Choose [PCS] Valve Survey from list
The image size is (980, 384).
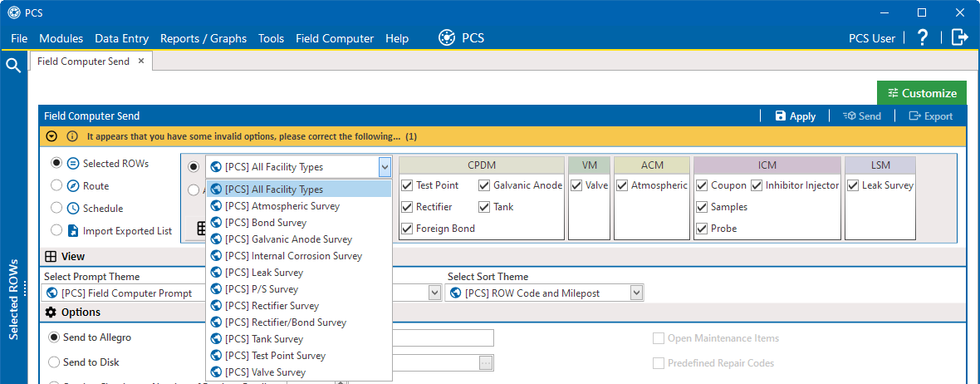[299, 372]
